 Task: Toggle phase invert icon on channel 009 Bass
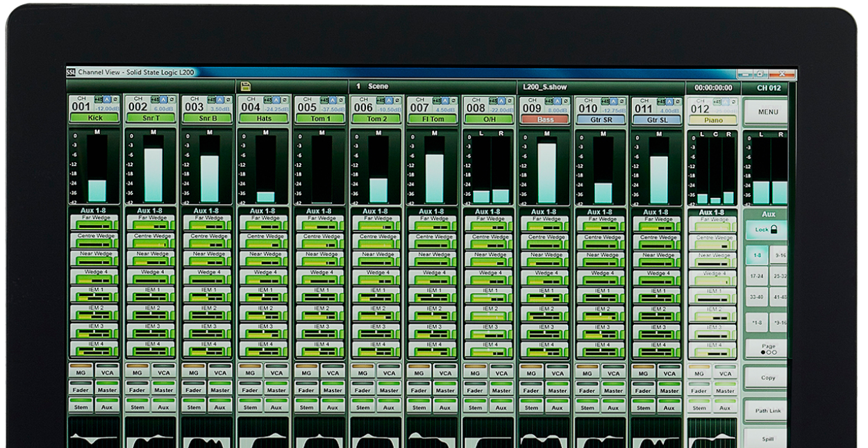[x=565, y=101]
